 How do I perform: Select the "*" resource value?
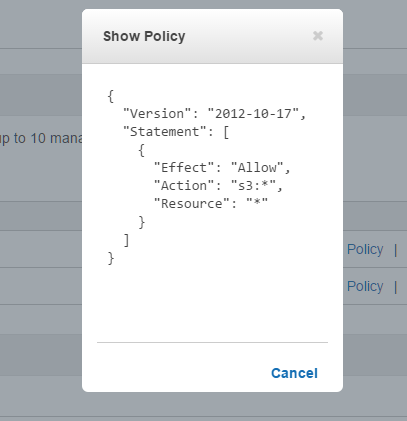257,203
